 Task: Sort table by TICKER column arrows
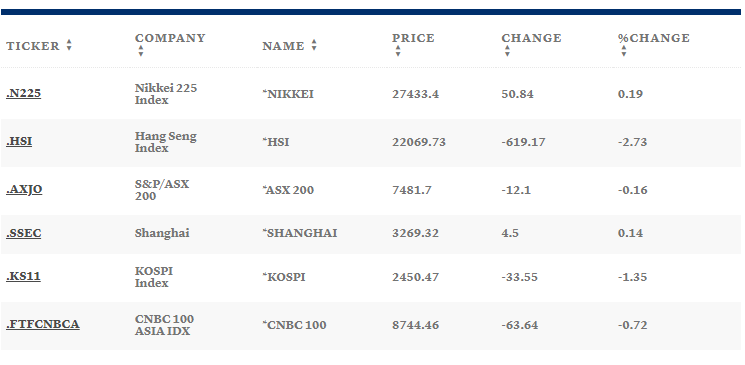[69, 45]
